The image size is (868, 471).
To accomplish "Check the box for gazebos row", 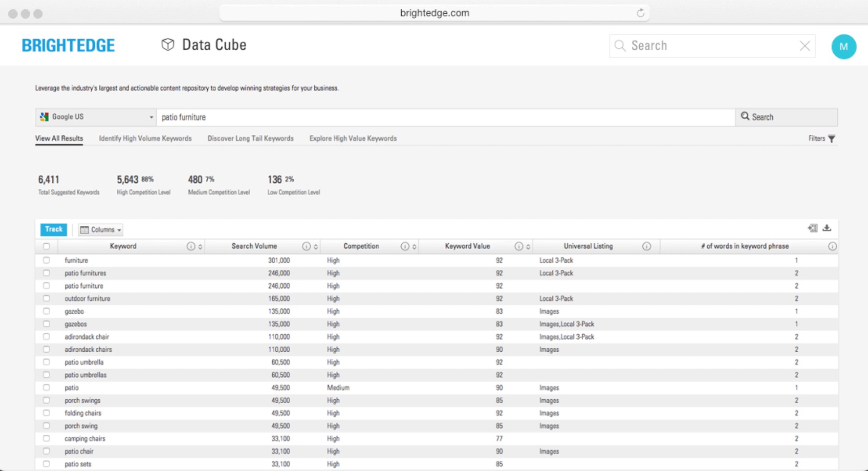I will 46,324.
